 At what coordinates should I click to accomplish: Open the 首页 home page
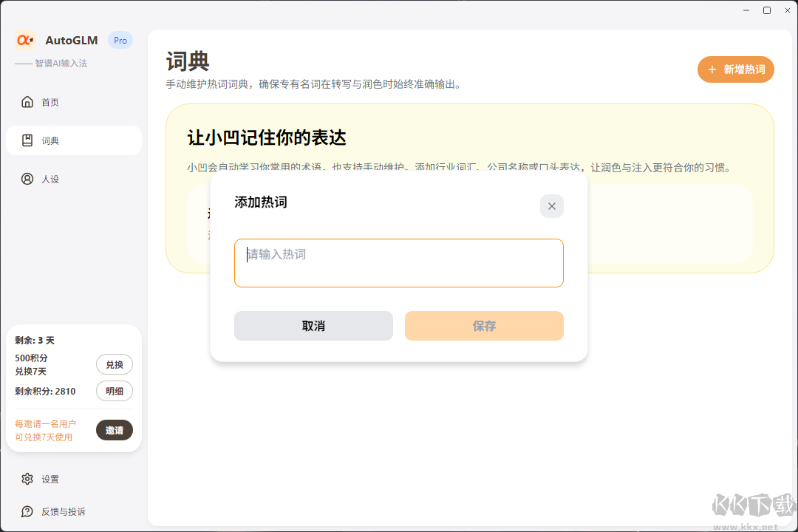click(x=74, y=102)
